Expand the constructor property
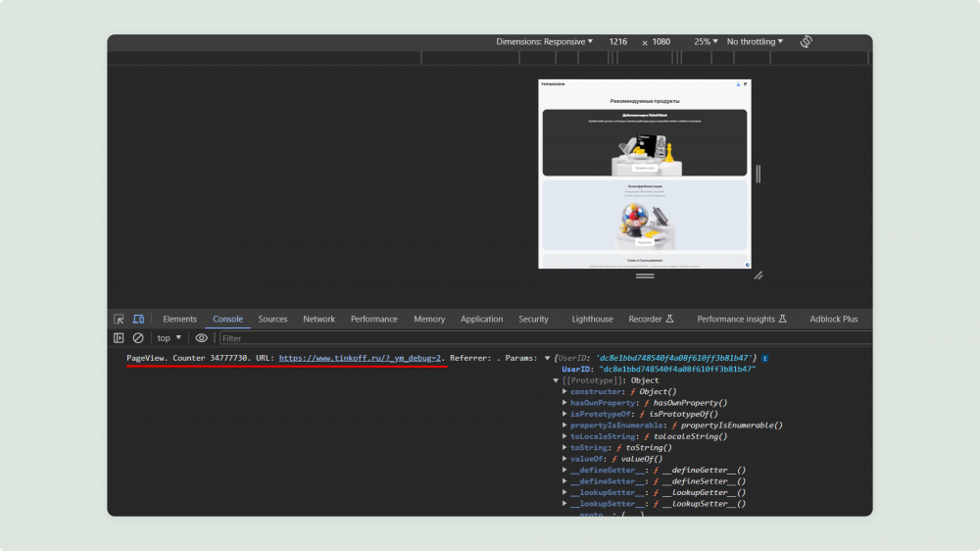This screenshot has width=980, height=551. click(565, 391)
